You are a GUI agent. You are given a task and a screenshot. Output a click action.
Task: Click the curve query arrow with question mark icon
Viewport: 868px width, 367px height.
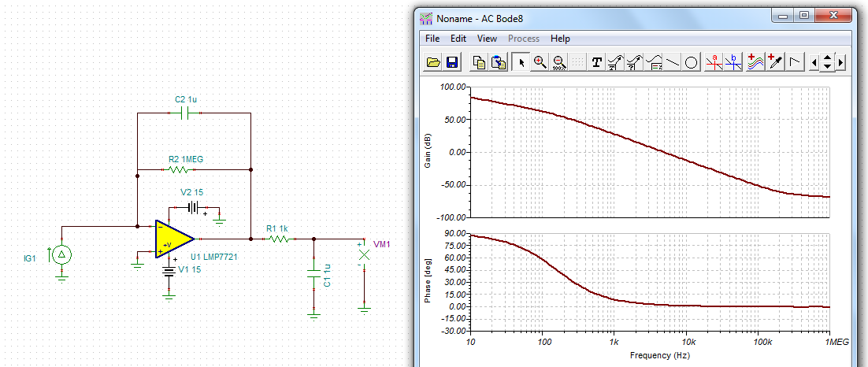(x=634, y=62)
